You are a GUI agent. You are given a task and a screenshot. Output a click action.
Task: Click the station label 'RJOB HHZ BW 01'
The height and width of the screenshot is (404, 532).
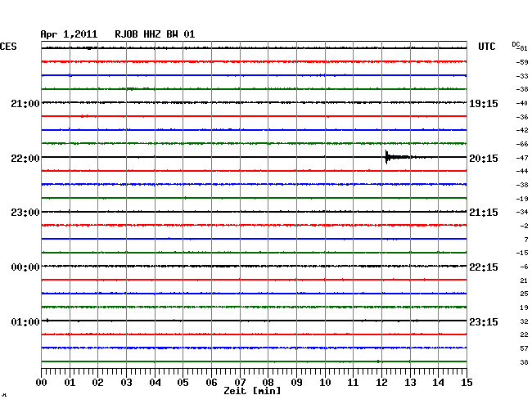click(x=155, y=34)
